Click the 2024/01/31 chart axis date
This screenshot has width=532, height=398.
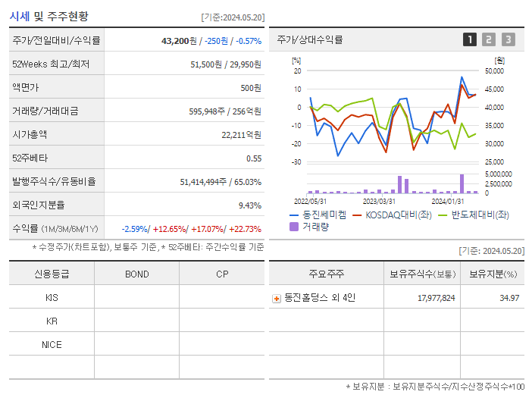click(448, 201)
